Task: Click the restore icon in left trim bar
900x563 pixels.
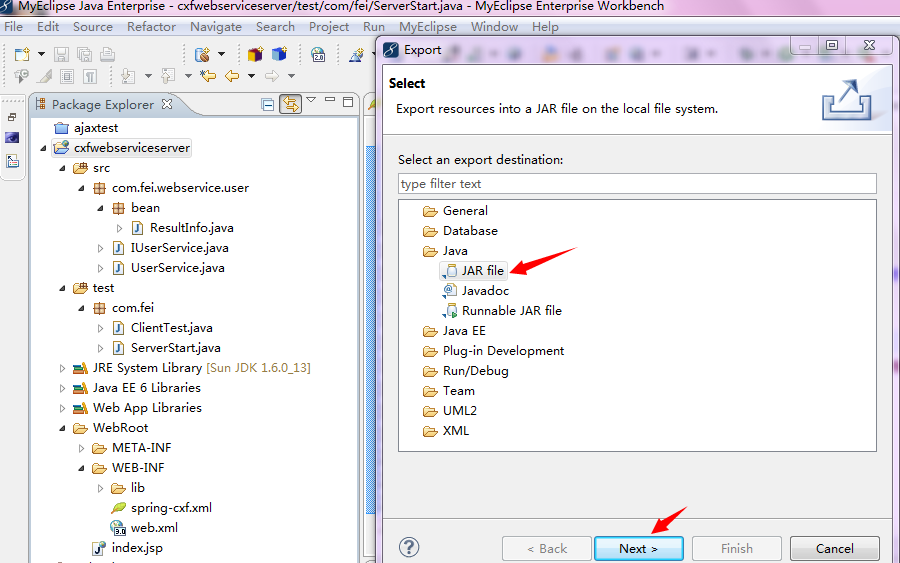Action: click(x=12, y=117)
